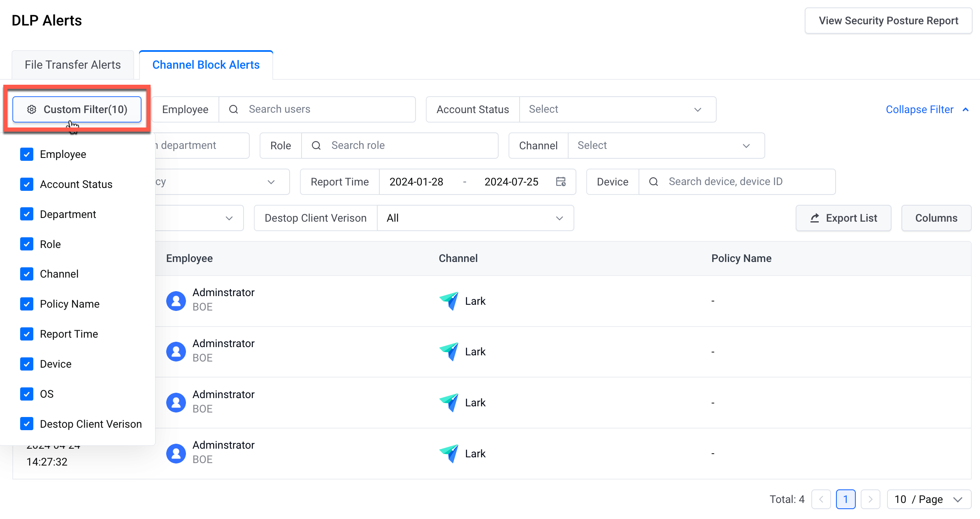The width and height of the screenshot is (980, 519).
Task: Click the search icon in Device filter
Action: click(654, 182)
